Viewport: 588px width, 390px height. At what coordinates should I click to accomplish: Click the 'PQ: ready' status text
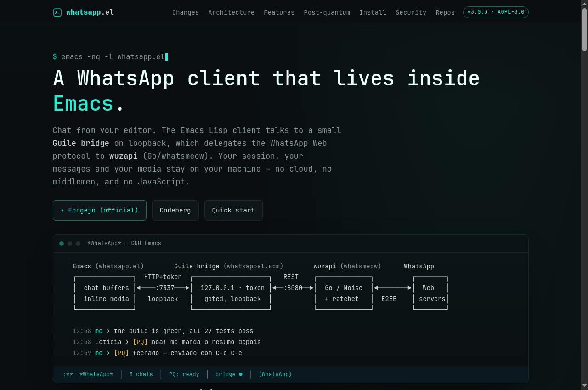[x=184, y=374]
